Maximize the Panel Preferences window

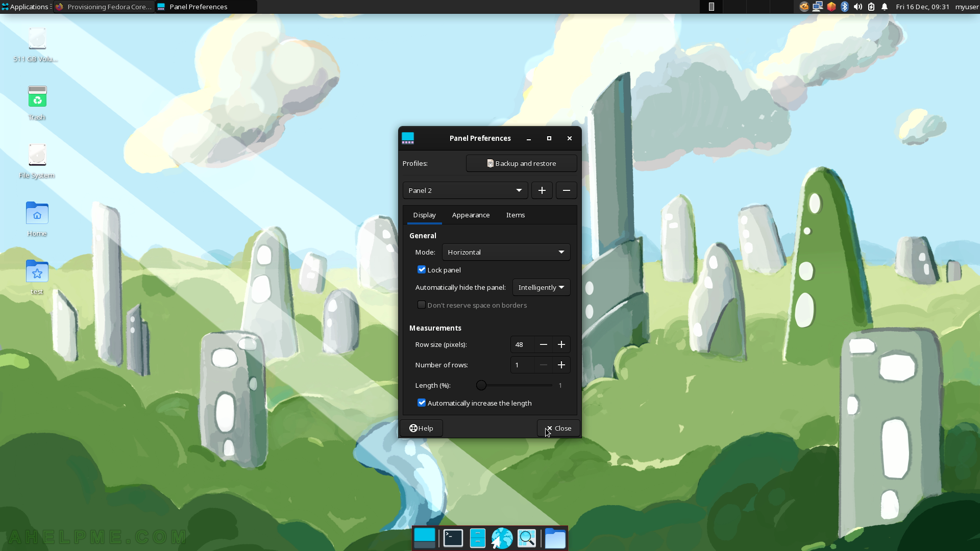pyautogui.click(x=549, y=138)
